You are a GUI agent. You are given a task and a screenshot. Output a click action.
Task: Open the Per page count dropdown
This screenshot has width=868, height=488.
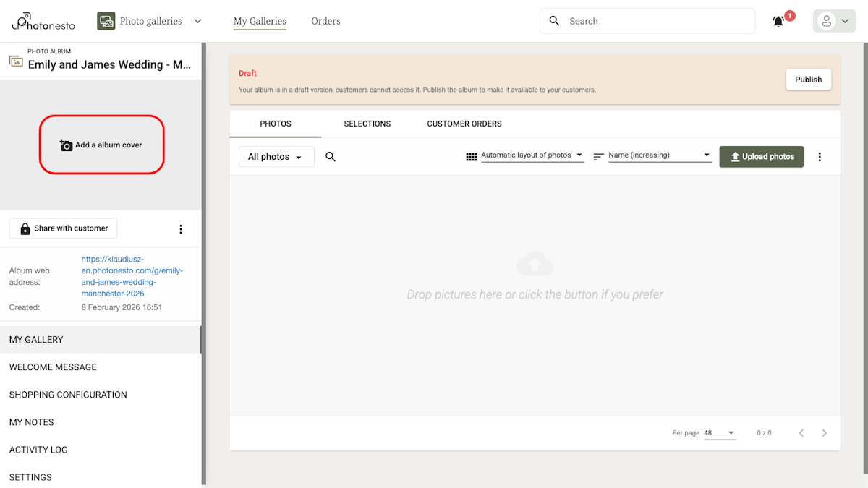coord(719,433)
